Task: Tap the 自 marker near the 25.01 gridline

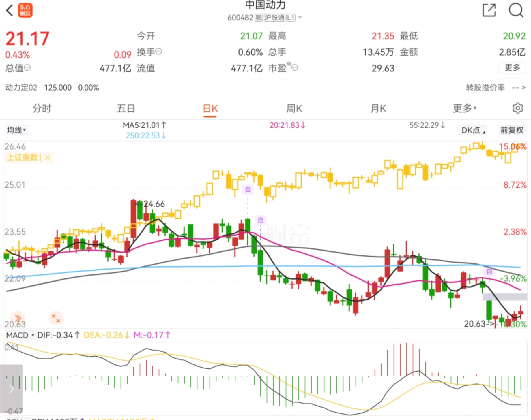Action: tap(248, 189)
